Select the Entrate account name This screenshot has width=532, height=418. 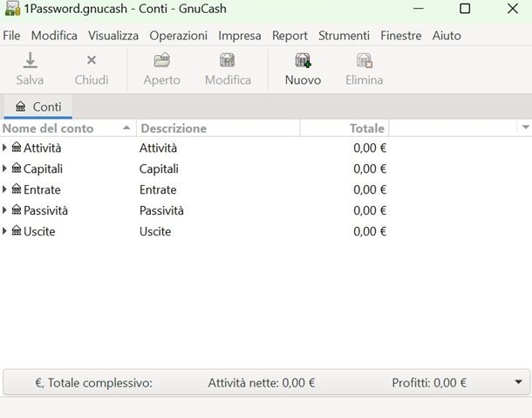(42, 190)
